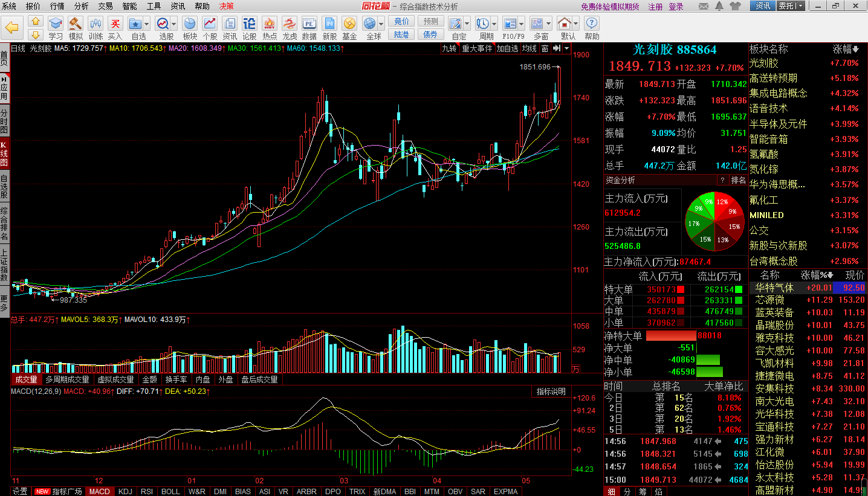Select the 分时图 sidebar tab
Screen dimensions: 868x496
(x=4, y=121)
